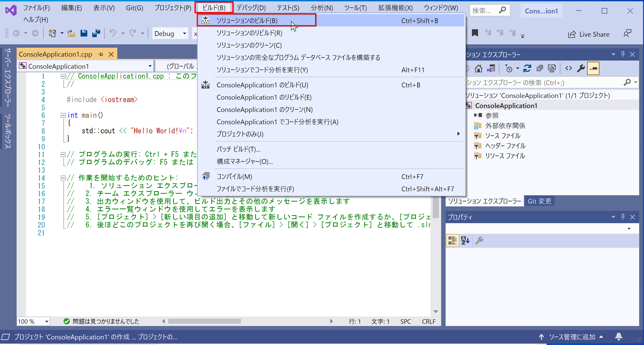The height and width of the screenshot is (345, 644).
Task: Close the ConsoleApplication1.cpp tab
Action: coord(111,54)
